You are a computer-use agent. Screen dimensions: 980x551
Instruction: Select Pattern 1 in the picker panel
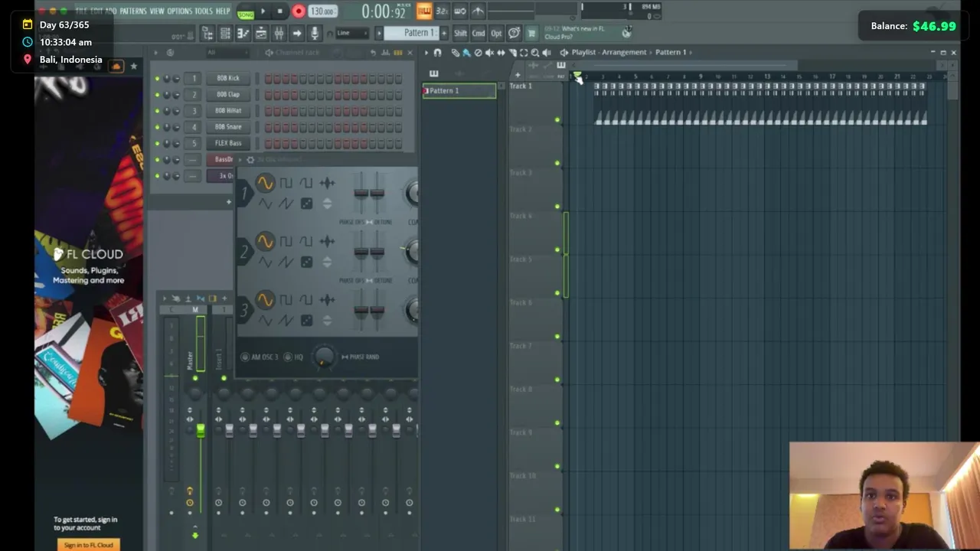pyautogui.click(x=459, y=91)
